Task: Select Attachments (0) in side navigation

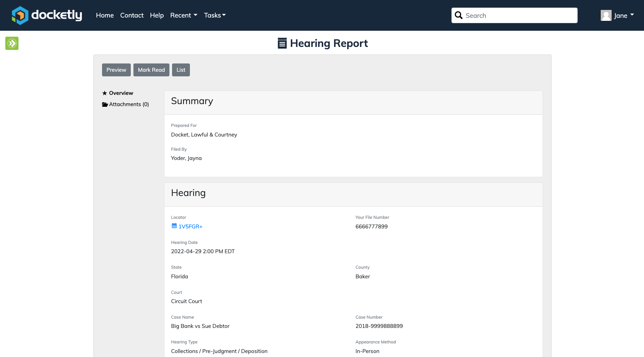Action: tap(129, 104)
